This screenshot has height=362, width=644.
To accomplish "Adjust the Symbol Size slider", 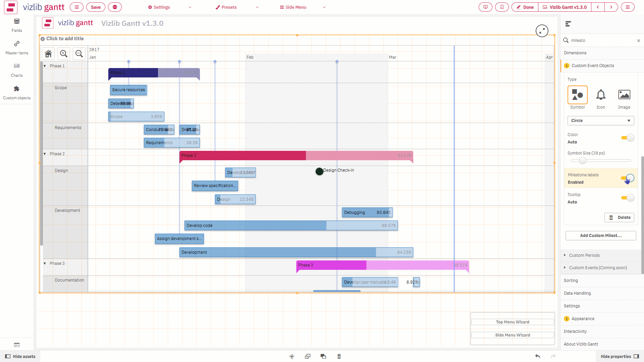I will tap(583, 161).
